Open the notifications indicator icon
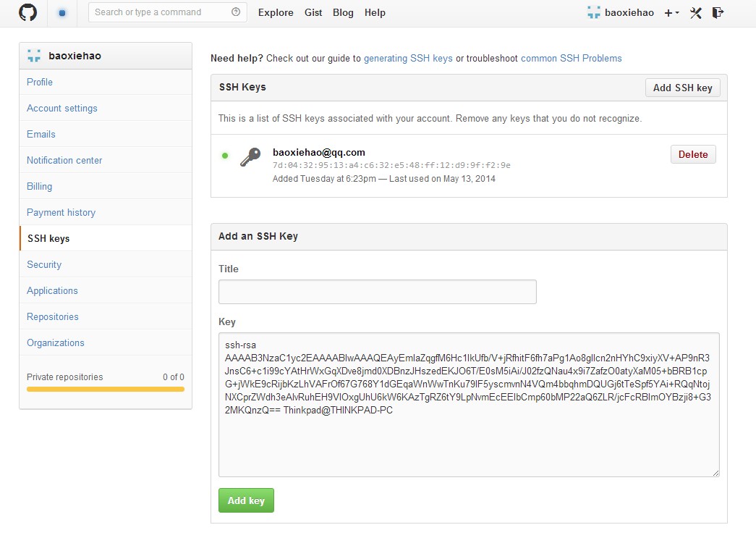This screenshot has width=756, height=538. tap(62, 12)
